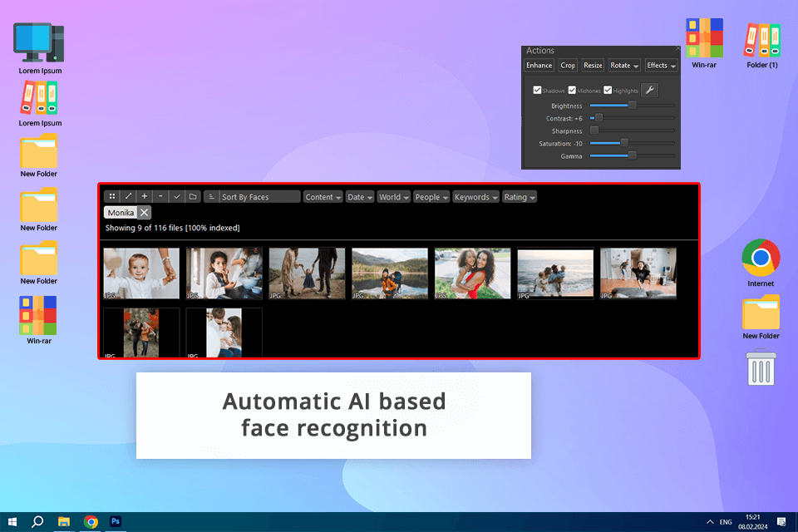Image resolution: width=798 pixels, height=532 pixels.
Task: Click the "Showing 9 of 116 files" status text
Action: [145, 228]
